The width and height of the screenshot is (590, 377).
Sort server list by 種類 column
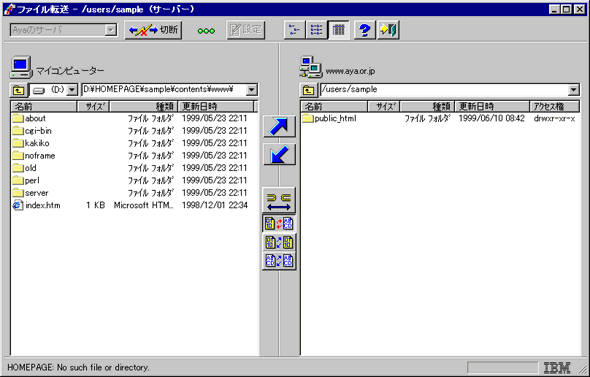[x=427, y=106]
